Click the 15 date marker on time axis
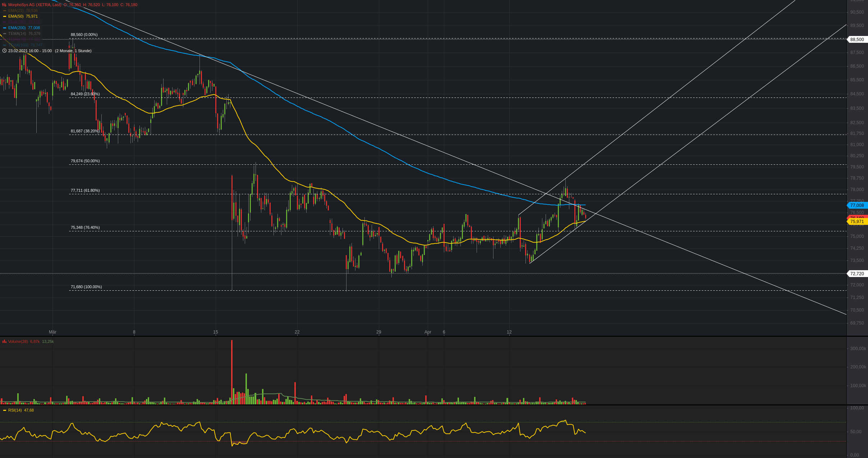868x458 pixels. [215, 332]
